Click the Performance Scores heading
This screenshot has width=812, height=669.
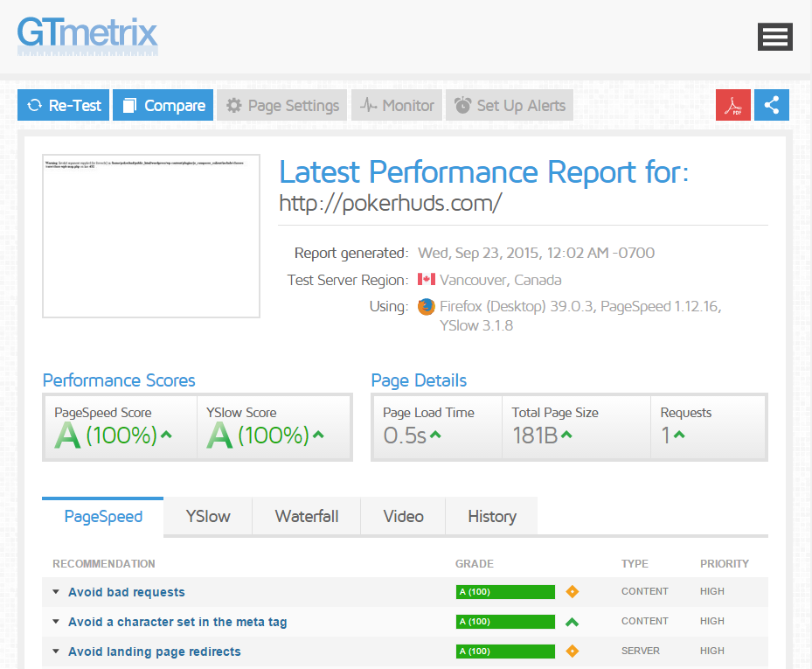click(x=119, y=380)
